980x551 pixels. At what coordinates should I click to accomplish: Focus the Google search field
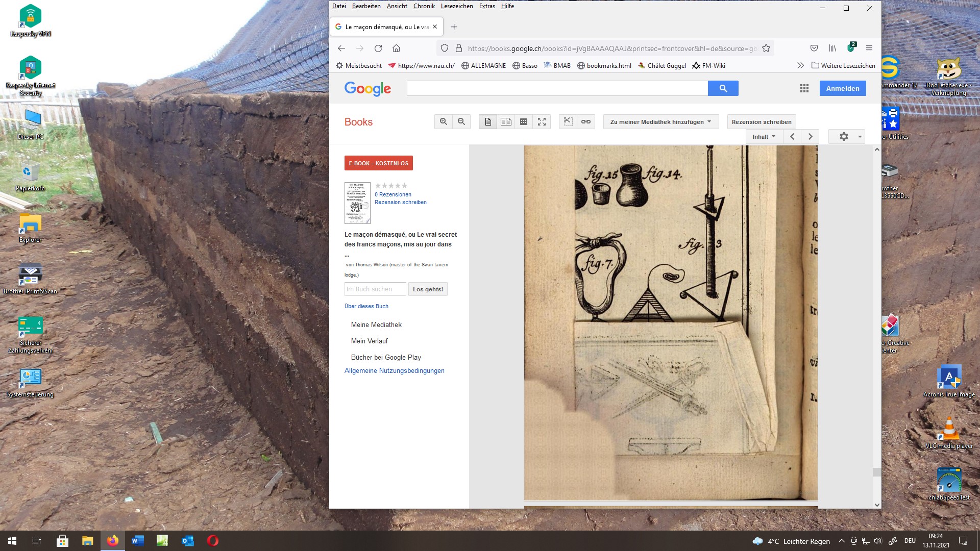(x=557, y=88)
